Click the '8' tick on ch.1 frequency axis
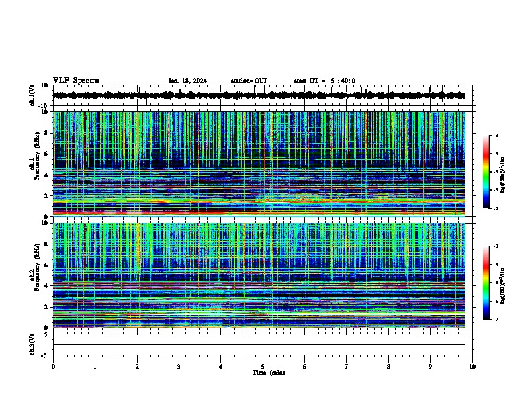Screen dimensions: 532x411 coord(46,133)
